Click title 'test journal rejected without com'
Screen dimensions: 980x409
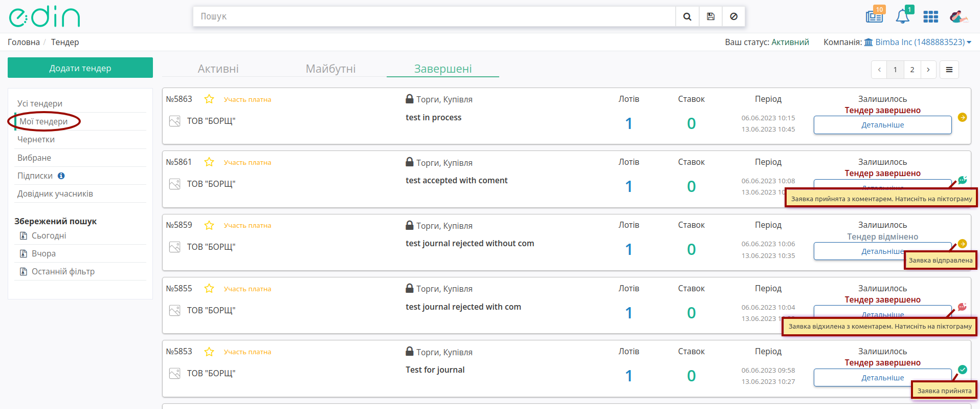click(x=470, y=243)
